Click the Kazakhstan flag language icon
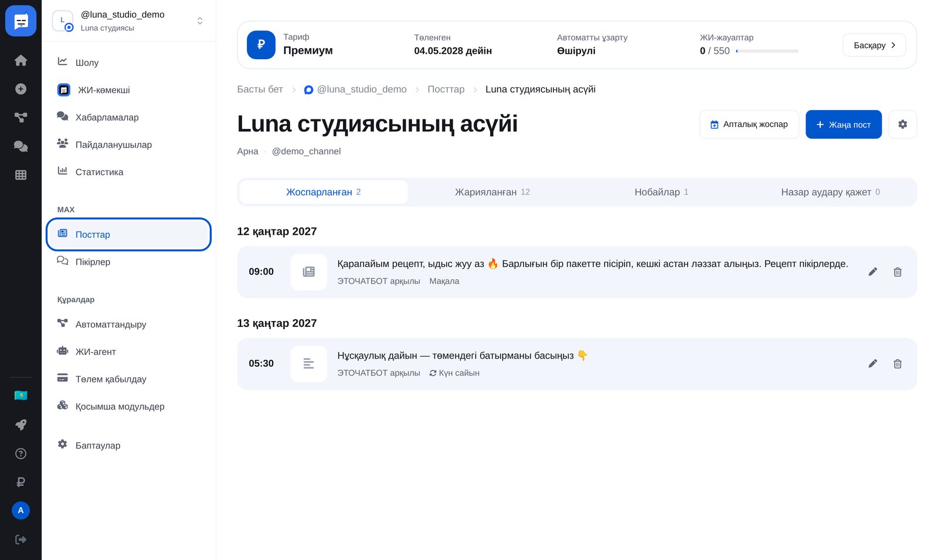 pyautogui.click(x=21, y=395)
